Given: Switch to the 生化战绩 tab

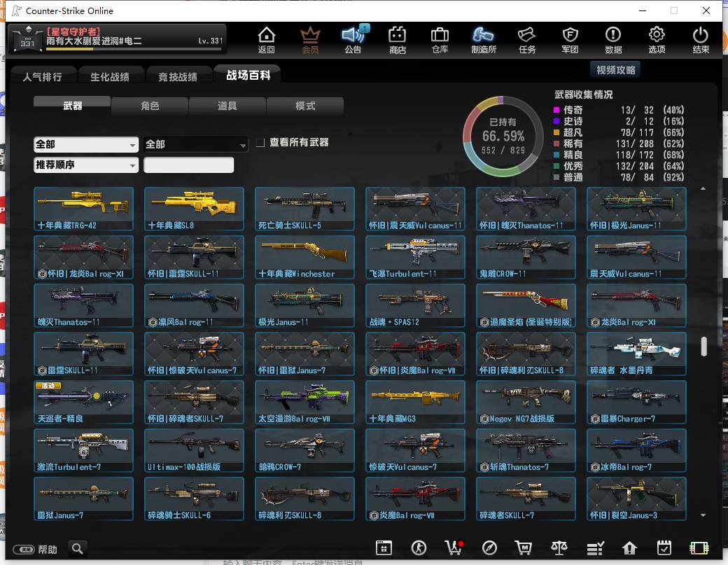Looking at the screenshot, I should click(110, 76).
